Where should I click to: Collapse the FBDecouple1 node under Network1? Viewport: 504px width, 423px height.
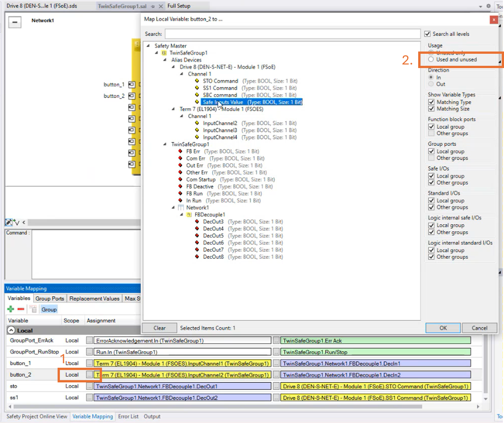click(x=181, y=214)
